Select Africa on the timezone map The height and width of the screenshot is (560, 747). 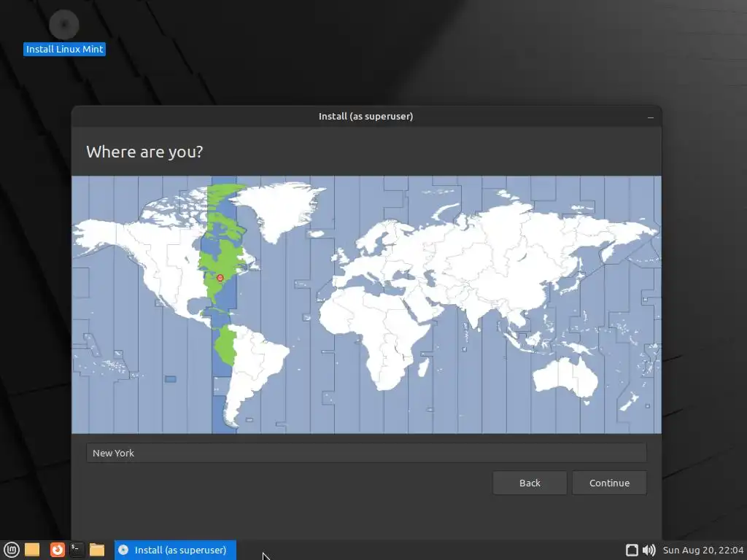coord(376,333)
